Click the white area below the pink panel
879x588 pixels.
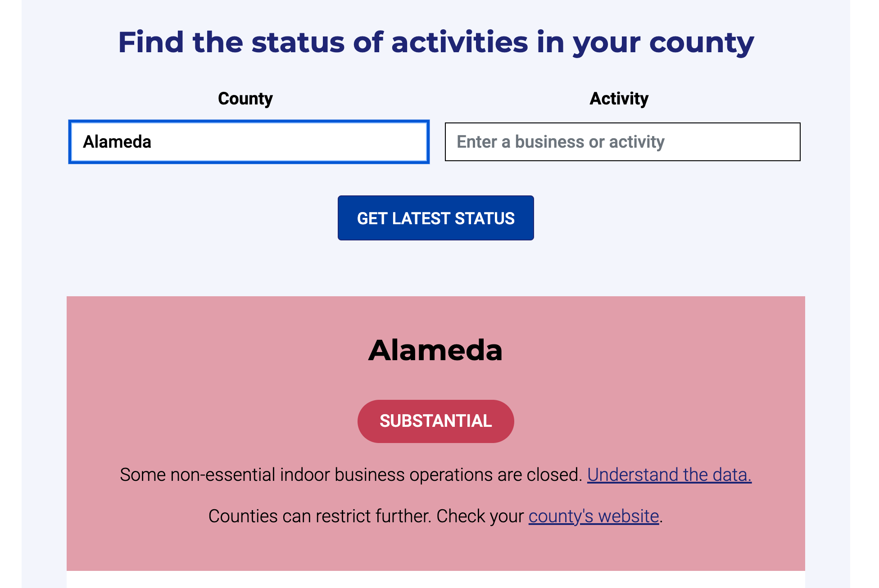point(435,580)
